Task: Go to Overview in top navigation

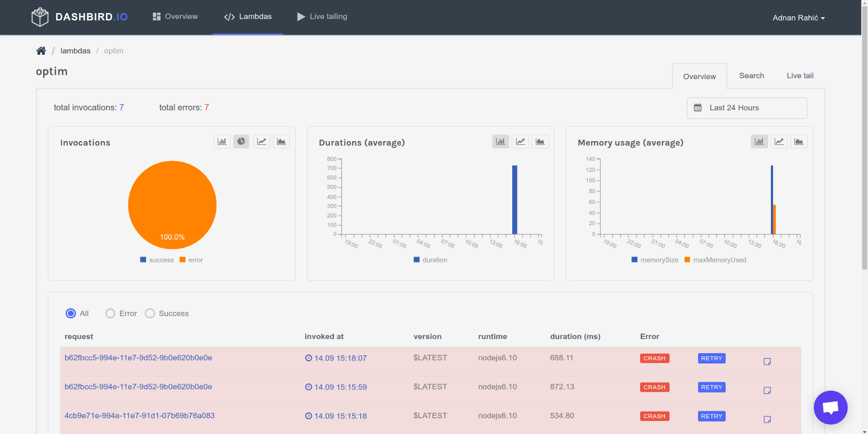Action: 175,17
